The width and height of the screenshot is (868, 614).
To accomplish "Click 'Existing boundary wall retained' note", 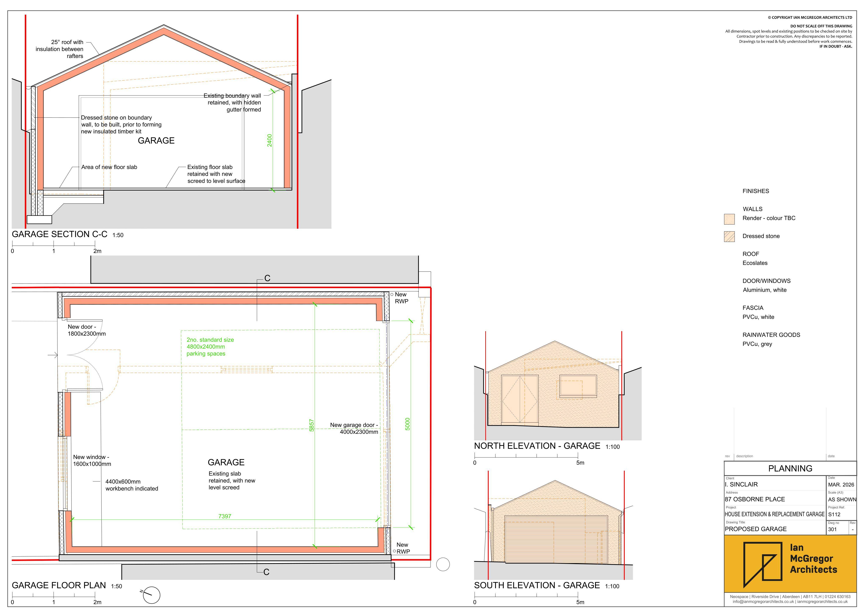I will pos(232,103).
